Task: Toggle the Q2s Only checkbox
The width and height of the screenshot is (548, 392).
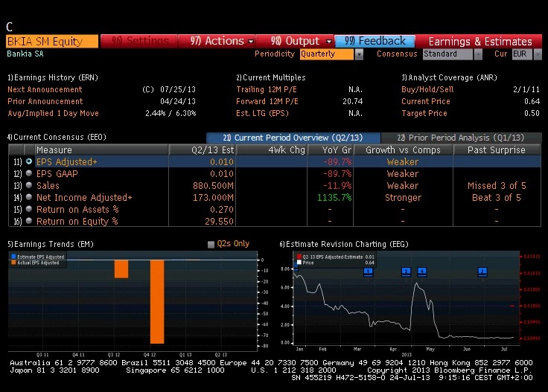Action: pos(211,244)
